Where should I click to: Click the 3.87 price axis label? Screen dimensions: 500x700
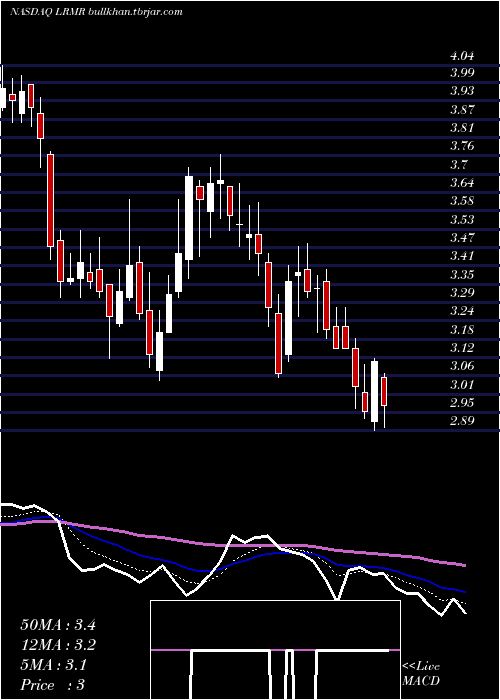click(x=462, y=109)
